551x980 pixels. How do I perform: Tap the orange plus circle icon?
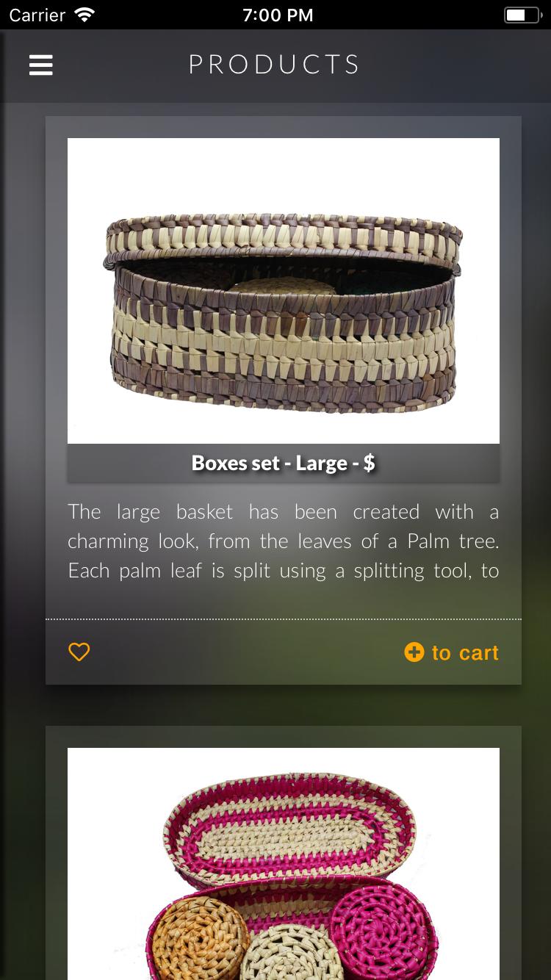click(x=414, y=652)
